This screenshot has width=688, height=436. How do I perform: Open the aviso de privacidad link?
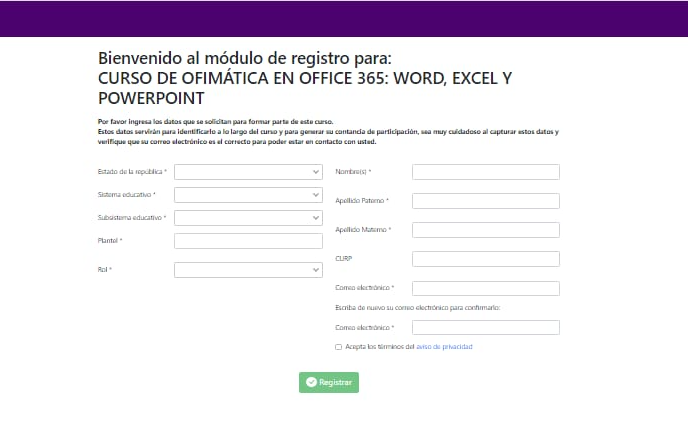[444, 347]
